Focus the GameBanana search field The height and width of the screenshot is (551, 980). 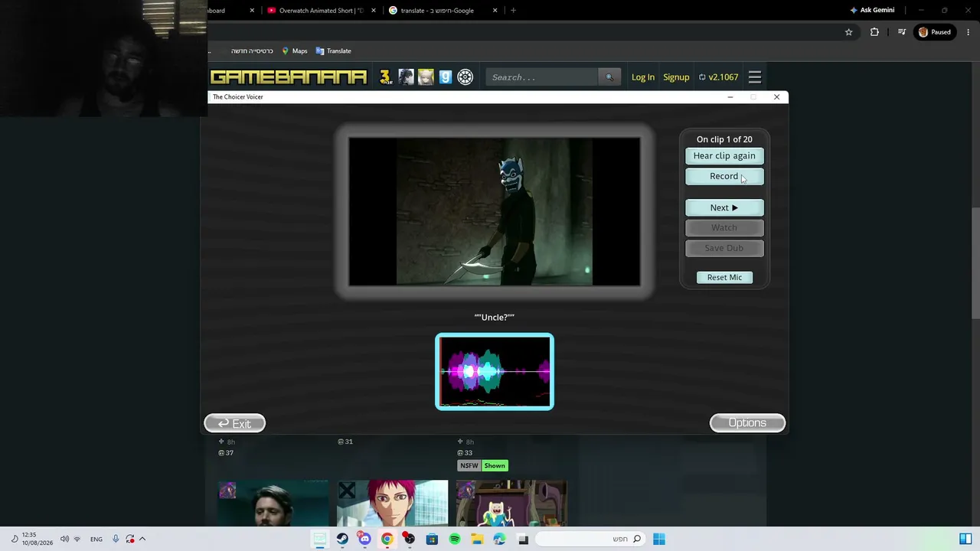point(542,77)
